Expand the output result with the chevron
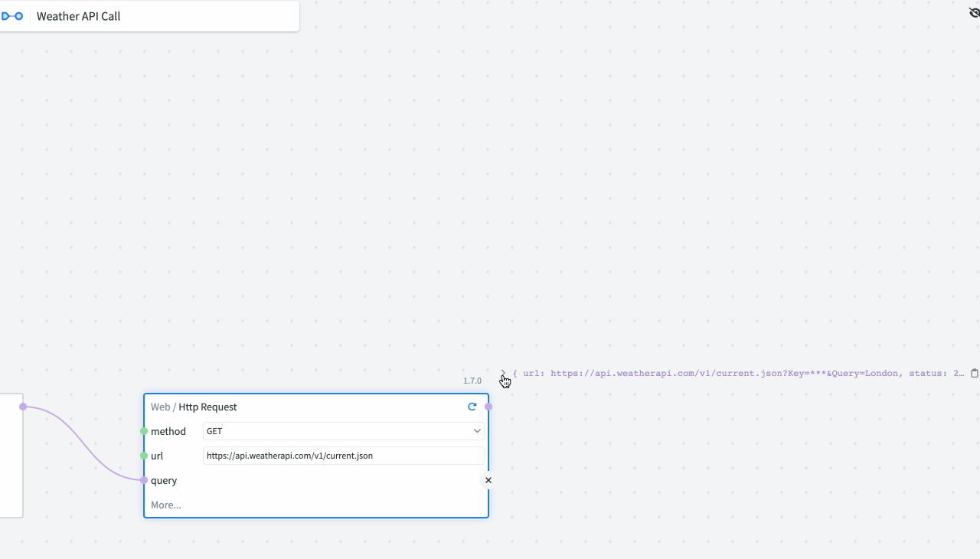 [503, 374]
